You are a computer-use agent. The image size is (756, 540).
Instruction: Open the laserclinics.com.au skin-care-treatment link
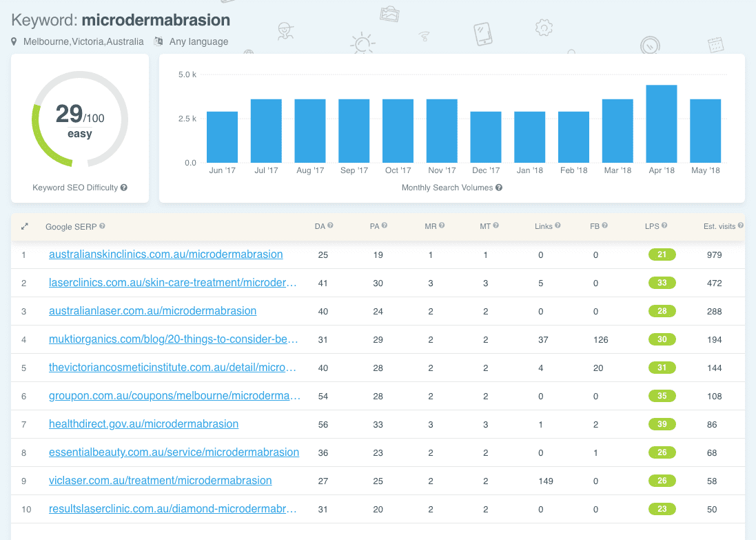tap(172, 282)
